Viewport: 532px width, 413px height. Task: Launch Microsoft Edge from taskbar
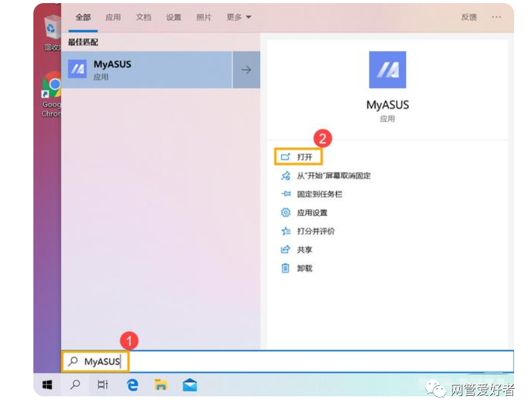tap(132, 385)
